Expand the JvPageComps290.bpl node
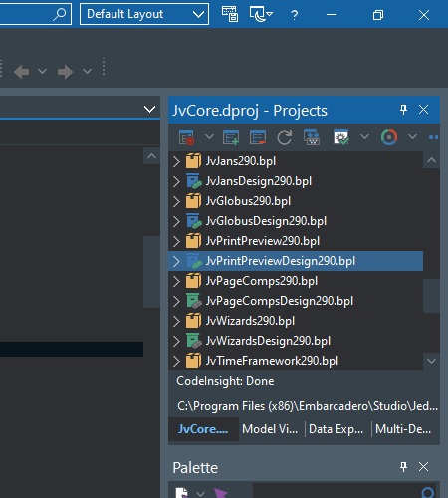This screenshot has width=448, height=498. pyautogui.click(x=176, y=281)
